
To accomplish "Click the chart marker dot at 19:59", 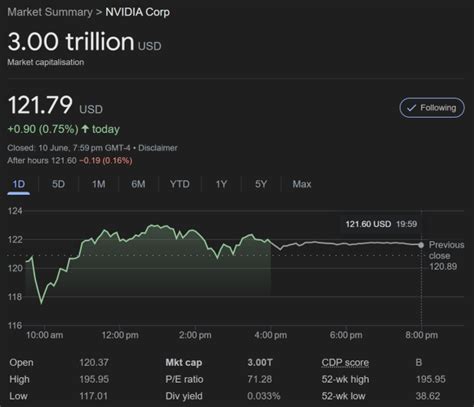I will [x=421, y=245].
